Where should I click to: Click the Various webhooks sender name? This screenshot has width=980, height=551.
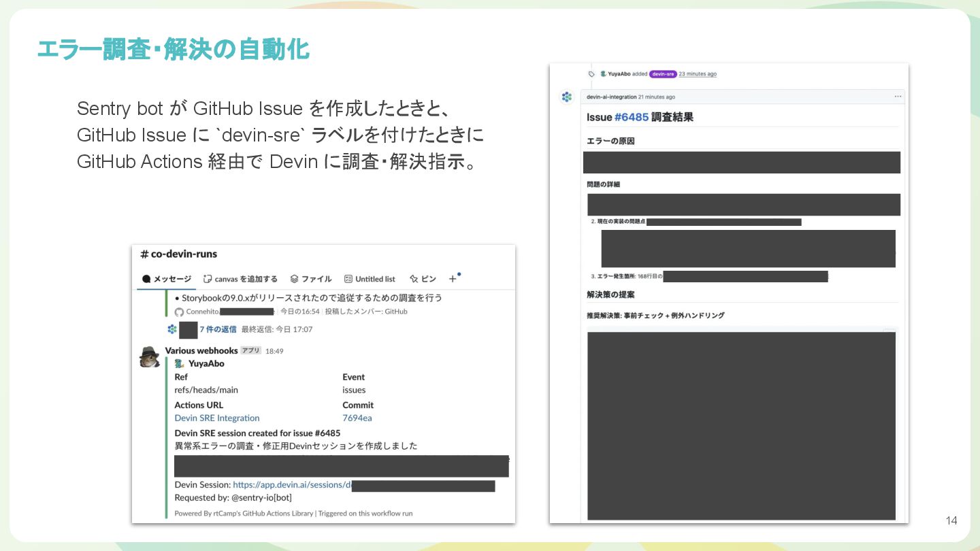click(201, 350)
